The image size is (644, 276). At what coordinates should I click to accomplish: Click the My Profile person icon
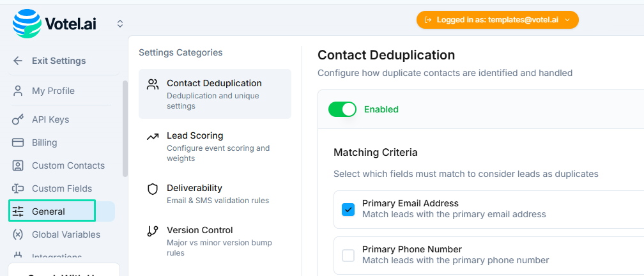[x=18, y=91]
